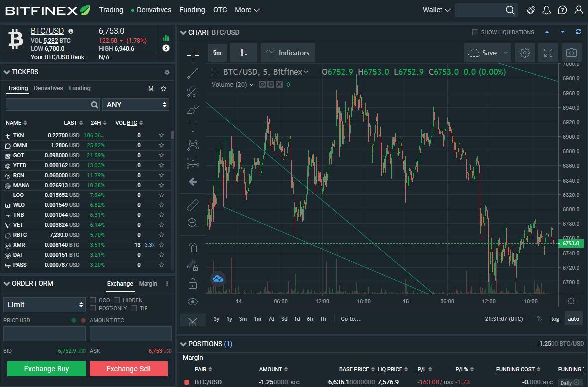Select the brush drawing tool
This screenshot has height=387, width=588.
point(193,109)
